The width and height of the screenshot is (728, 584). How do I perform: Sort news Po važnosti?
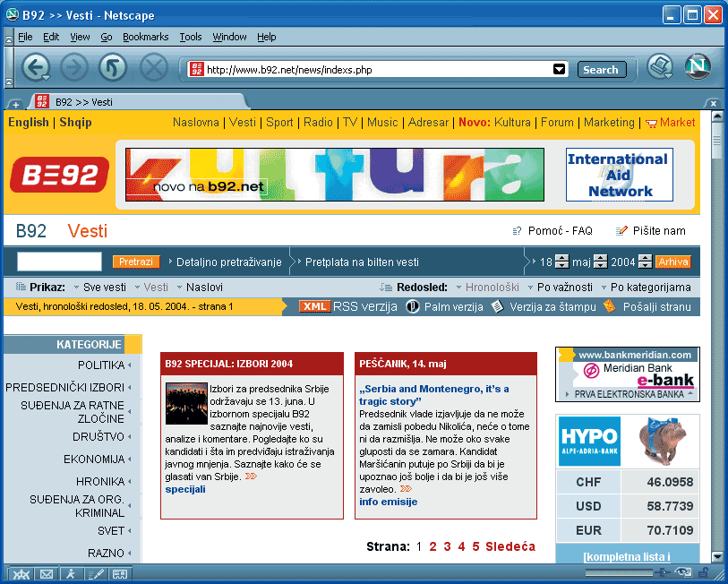tap(564, 288)
